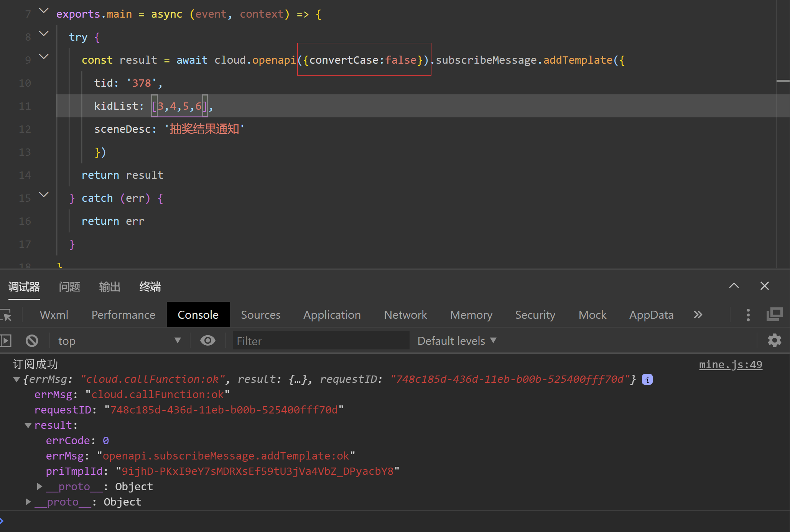Show more devtools tabs chevron
This screenshot has width=790, height=532.
pos(698,315)
